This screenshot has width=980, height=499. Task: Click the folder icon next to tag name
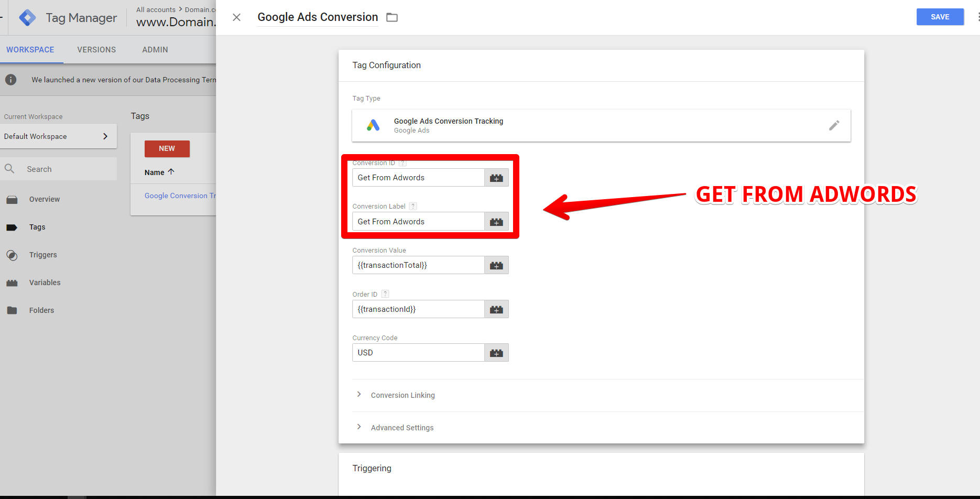point(392,17)
